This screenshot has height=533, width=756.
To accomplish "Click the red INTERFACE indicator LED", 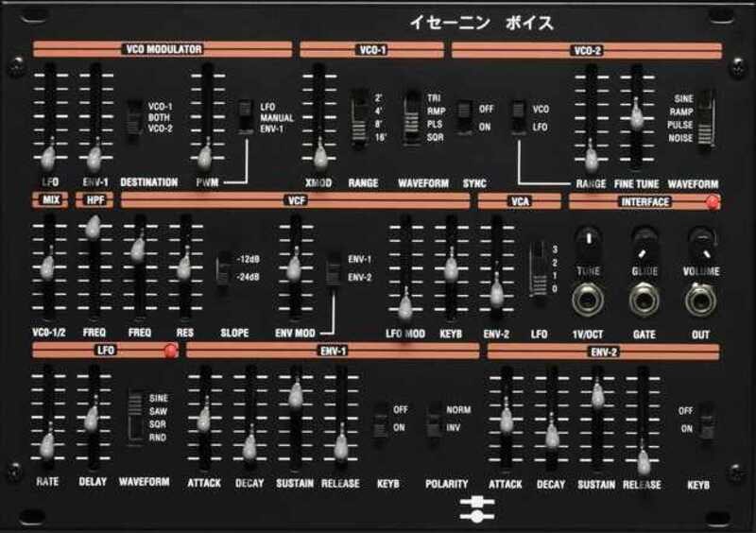I will 713,201.
